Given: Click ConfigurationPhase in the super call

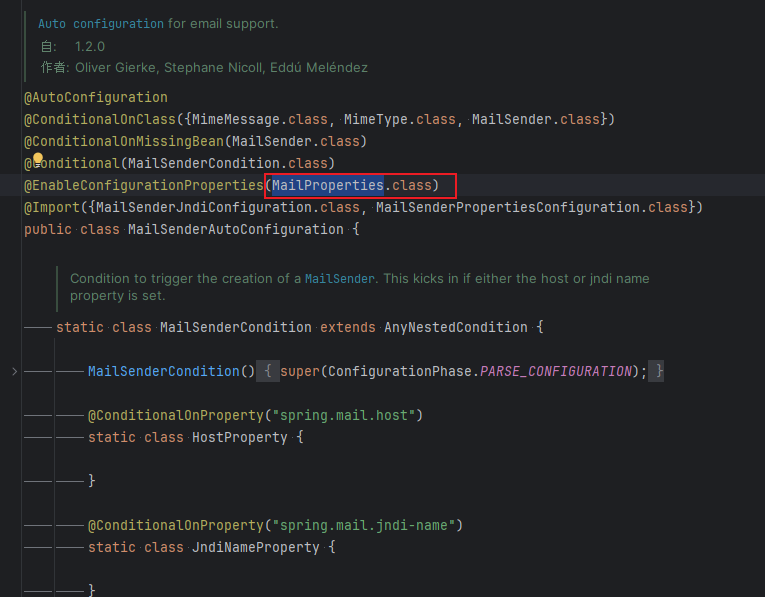Looking at the screenshot, I should coord(400,372).
